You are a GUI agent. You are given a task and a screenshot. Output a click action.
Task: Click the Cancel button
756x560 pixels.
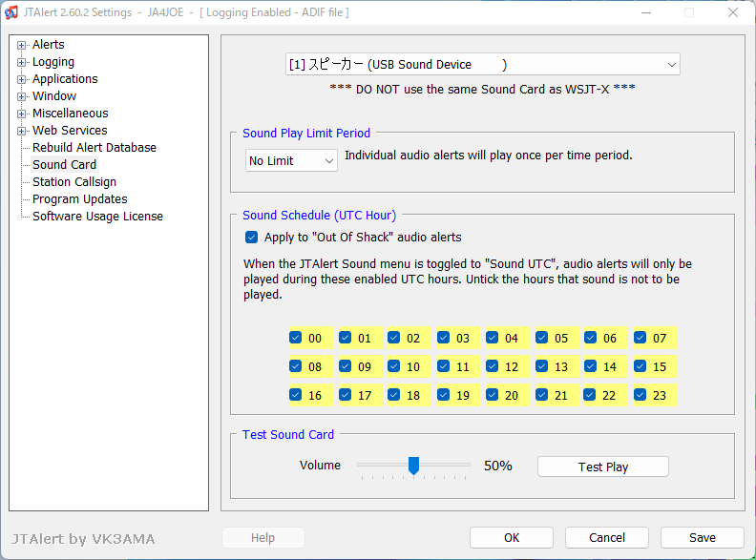pos(606,537)
